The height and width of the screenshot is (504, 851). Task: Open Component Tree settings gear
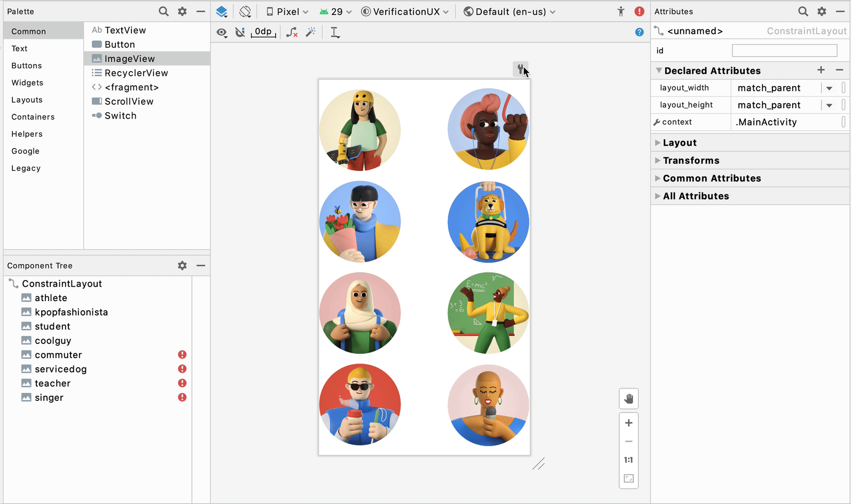click(182, 265)
